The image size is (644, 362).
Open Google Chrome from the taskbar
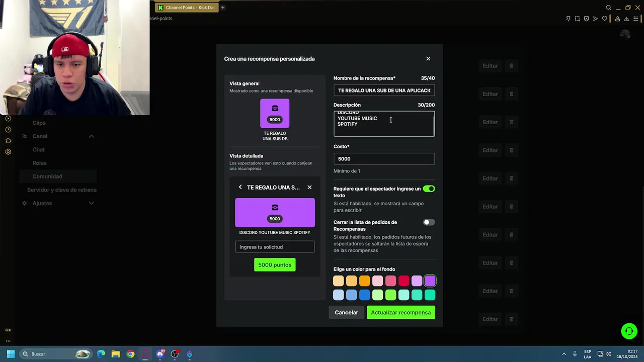pyautogui.click(x=130, y=354)
